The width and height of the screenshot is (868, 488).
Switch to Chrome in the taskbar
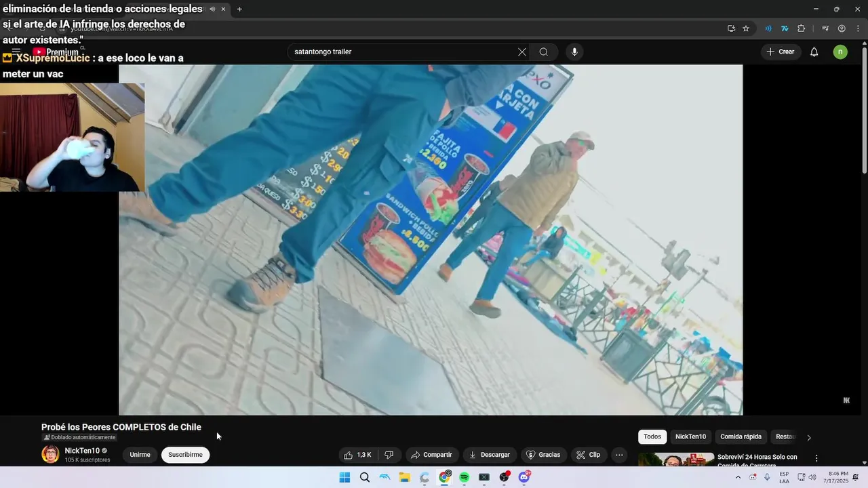point(445,477)
